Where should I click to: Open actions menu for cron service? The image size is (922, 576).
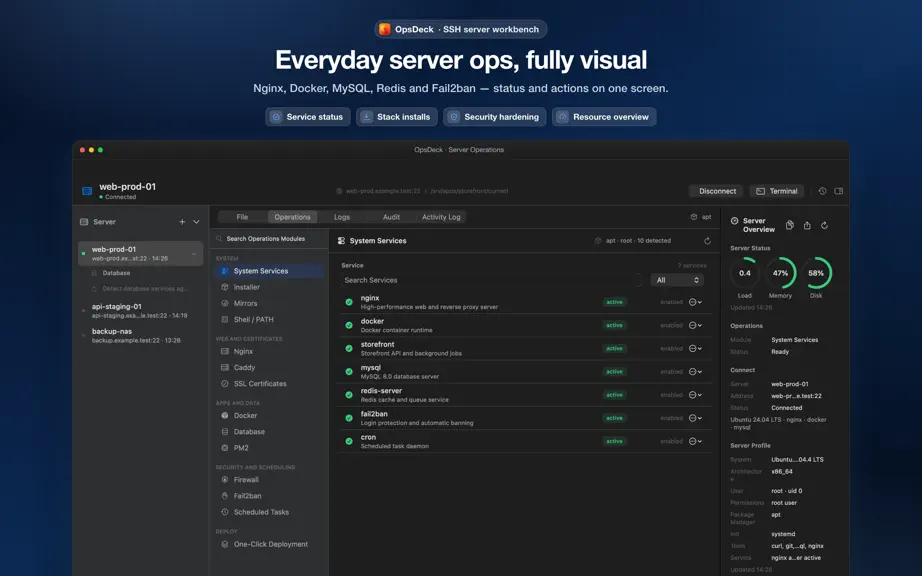tap(695, 441)
